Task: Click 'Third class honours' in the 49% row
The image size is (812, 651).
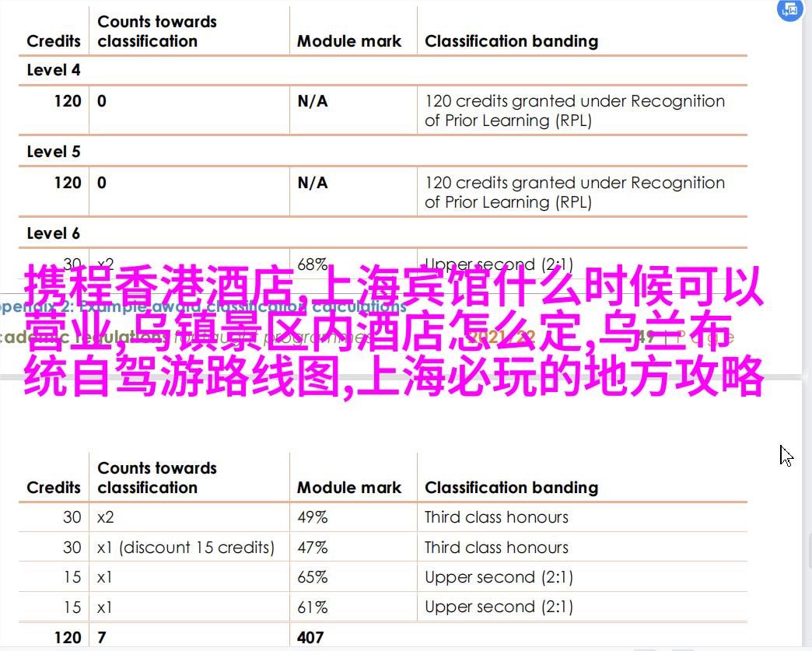Action: coord(496,517)
